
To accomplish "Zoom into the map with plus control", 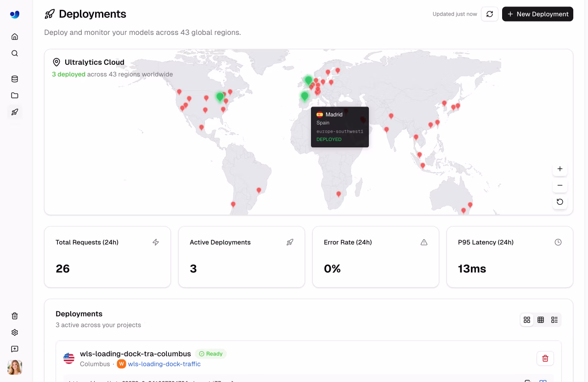I will pos(560,169).
